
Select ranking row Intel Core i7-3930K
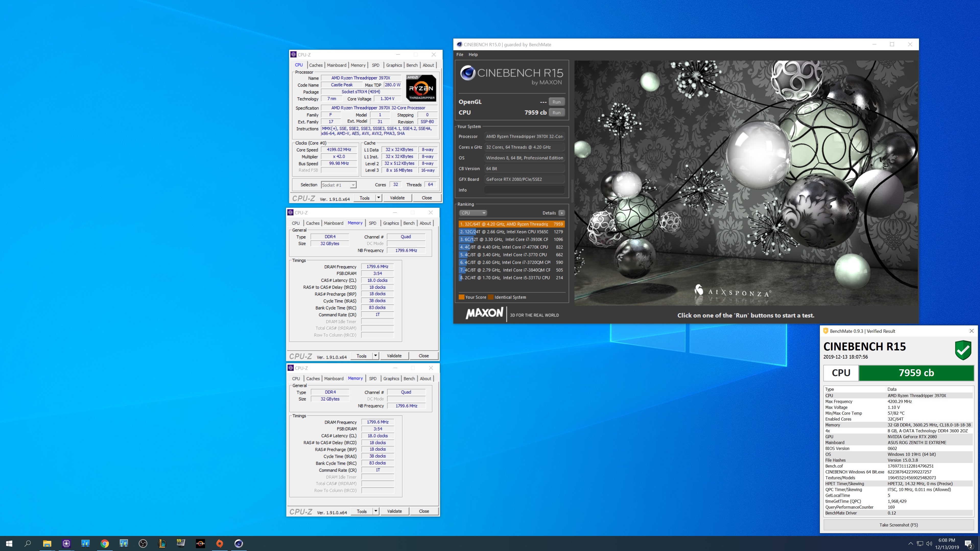pyautogui.click(x=511, y=239)
